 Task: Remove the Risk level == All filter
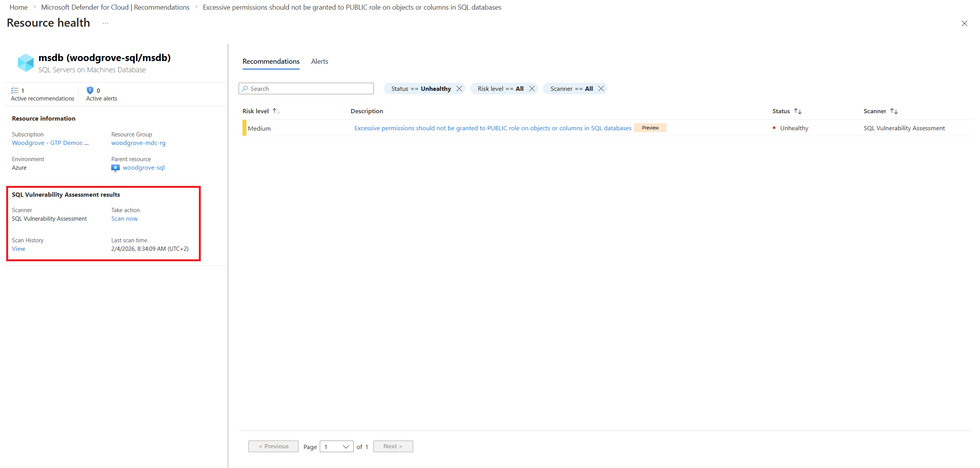pyautogui.click(x=532, y=88)
